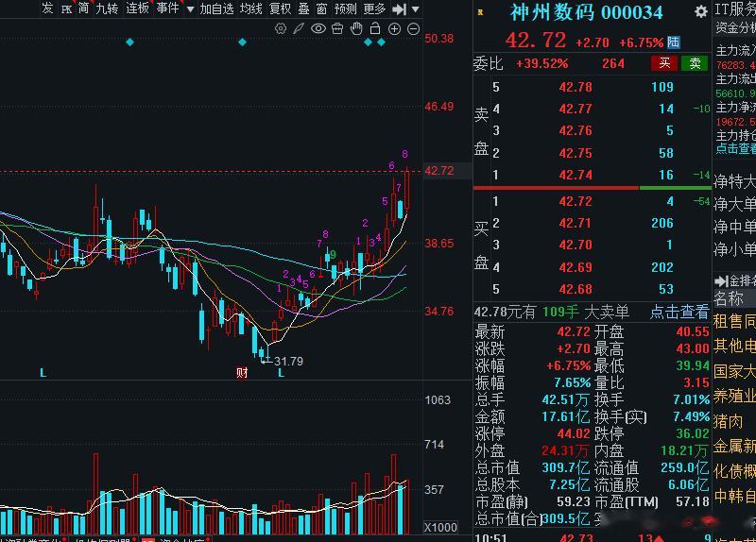The image size is (756, 542).
Task: Open stock panel settings gear
Action: [x=701, y=11]
